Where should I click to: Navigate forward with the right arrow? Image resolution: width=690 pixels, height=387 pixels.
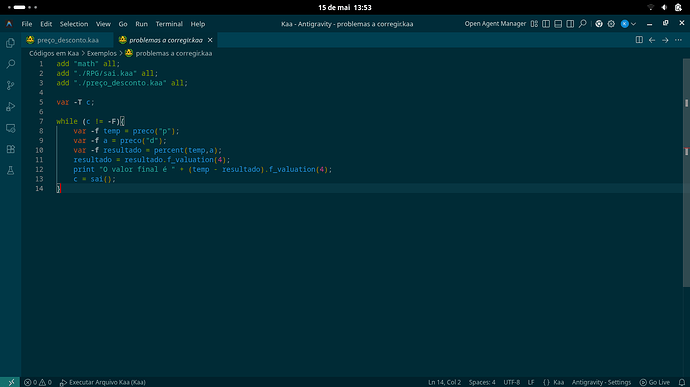[665, 40]
